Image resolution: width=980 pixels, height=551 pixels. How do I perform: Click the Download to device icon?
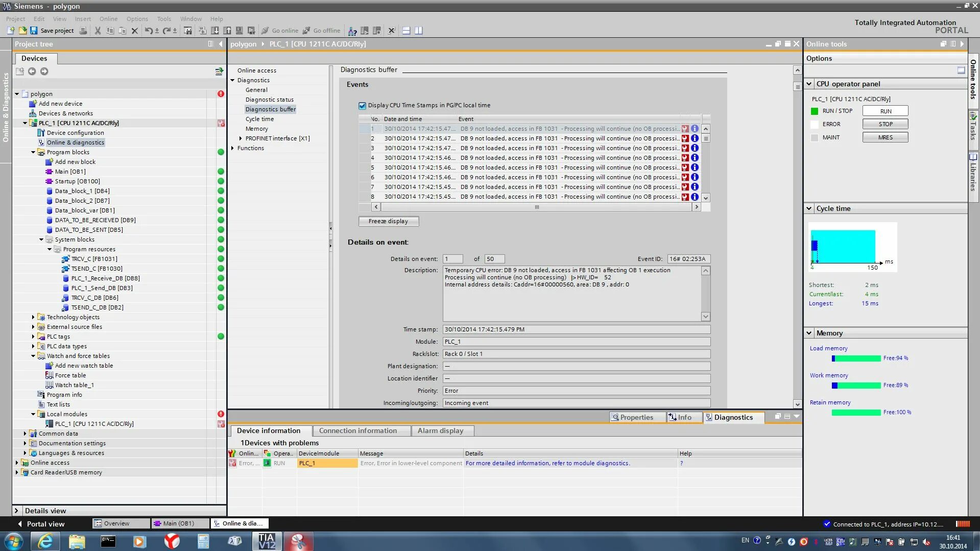(x=215, y=31)
